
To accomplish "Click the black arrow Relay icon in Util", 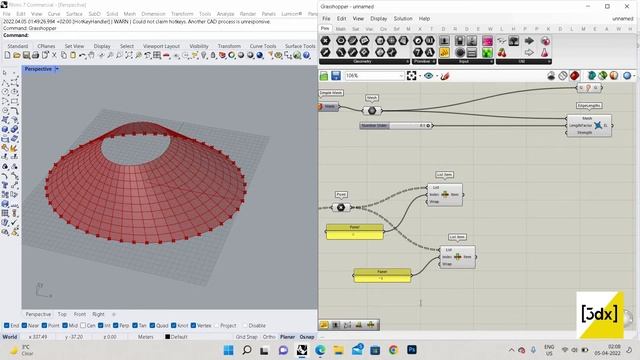I will tap(529, 40).
